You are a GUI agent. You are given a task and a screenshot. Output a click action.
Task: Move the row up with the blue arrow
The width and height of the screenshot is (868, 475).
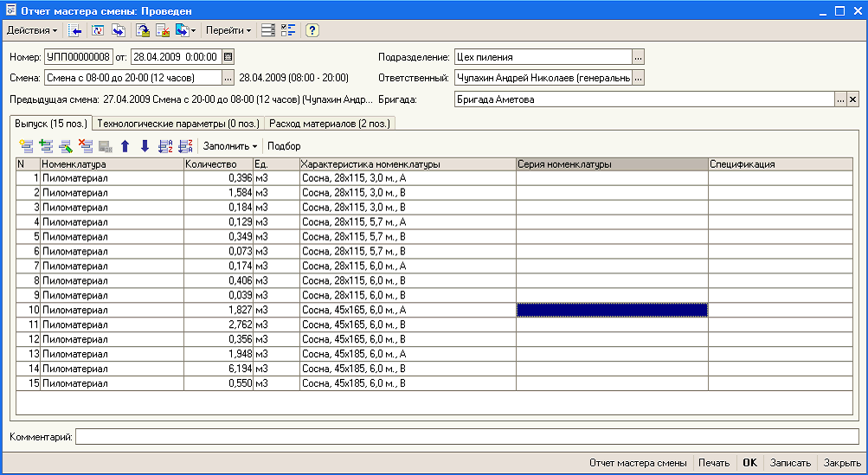[125, 146]
